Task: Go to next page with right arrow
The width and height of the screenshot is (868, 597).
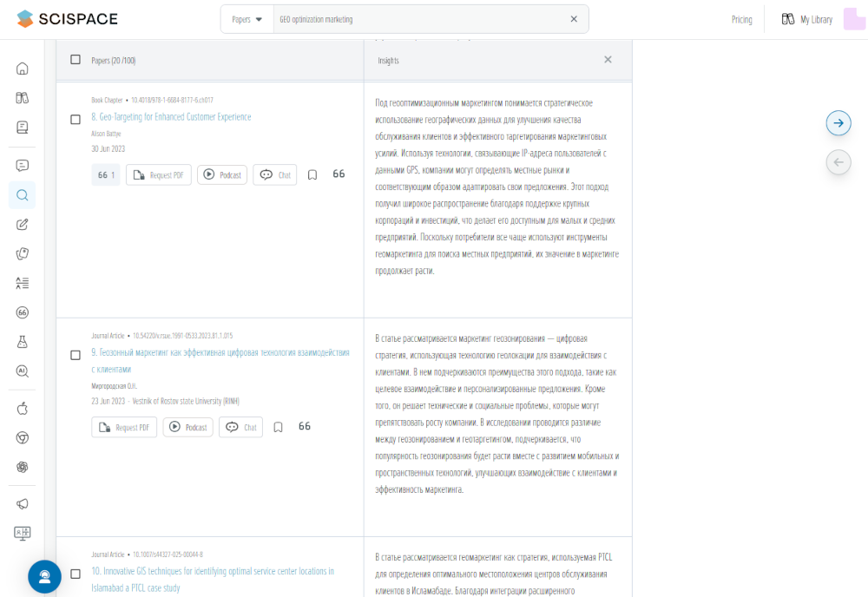Action: coord(838,123)
